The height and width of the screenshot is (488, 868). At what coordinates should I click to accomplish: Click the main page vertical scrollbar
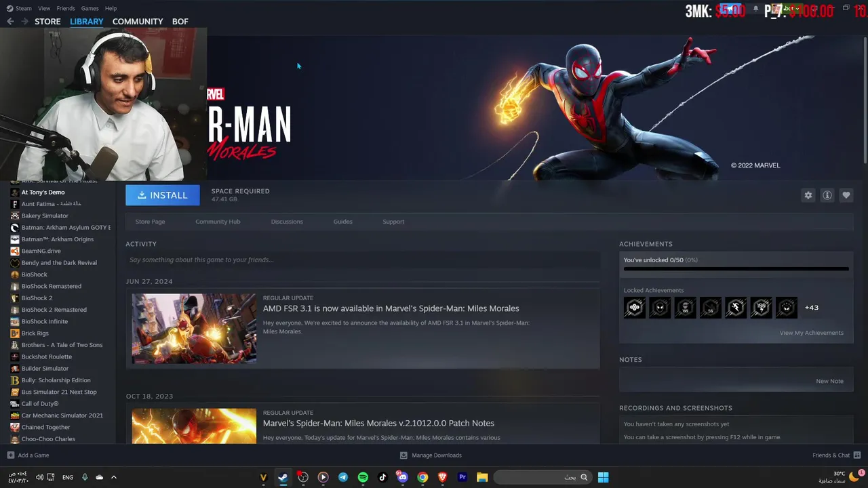point(865,100)
